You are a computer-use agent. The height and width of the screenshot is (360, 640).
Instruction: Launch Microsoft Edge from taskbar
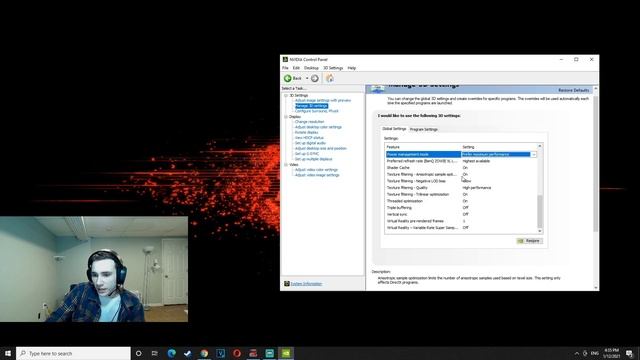(x=171, y=353)
